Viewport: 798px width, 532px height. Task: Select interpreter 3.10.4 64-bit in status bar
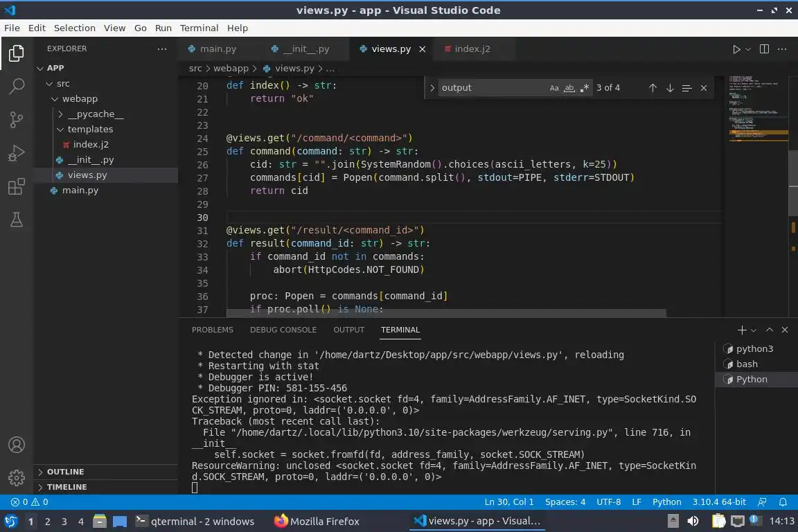719,502
